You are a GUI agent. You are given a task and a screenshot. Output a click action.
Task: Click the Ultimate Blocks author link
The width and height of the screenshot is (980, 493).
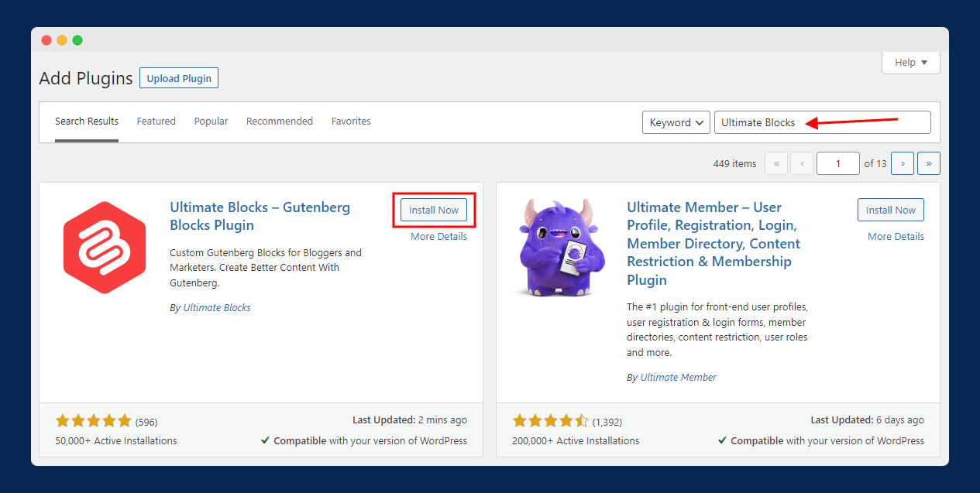click(x=217, y=308)
